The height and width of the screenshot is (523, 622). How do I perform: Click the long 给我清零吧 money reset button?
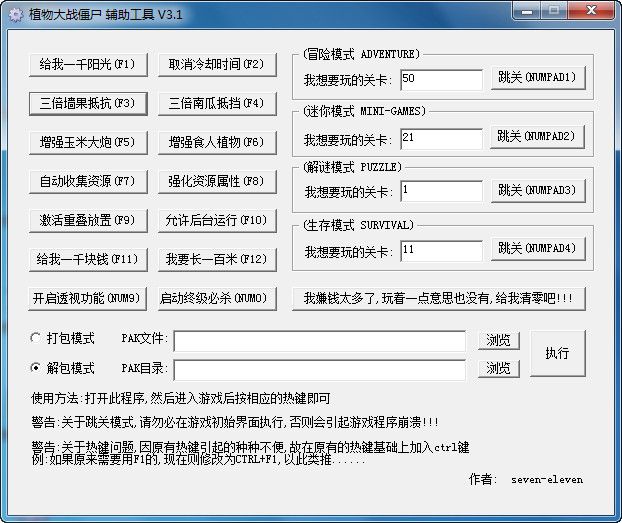click(x=439, y=299)
